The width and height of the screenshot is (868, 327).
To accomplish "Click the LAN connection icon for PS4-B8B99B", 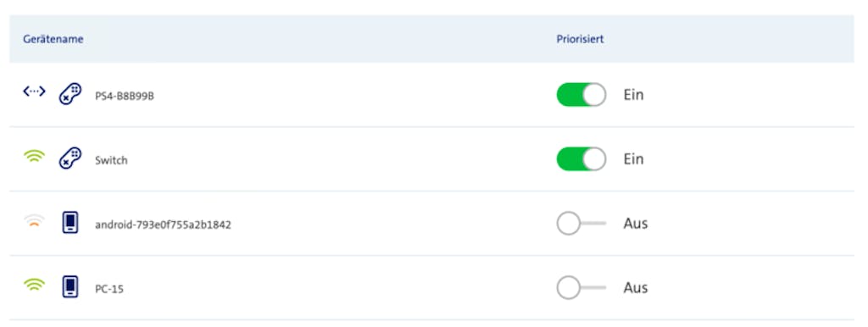I will point(34,91).
